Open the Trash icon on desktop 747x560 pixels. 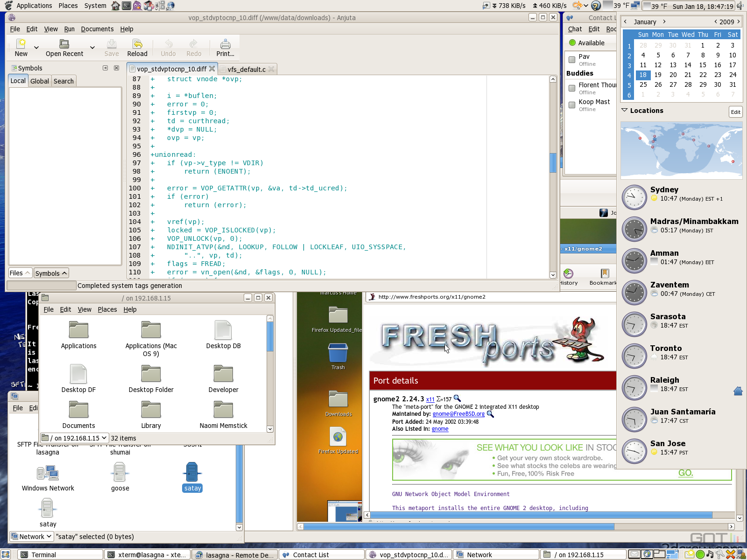(338, 353)
